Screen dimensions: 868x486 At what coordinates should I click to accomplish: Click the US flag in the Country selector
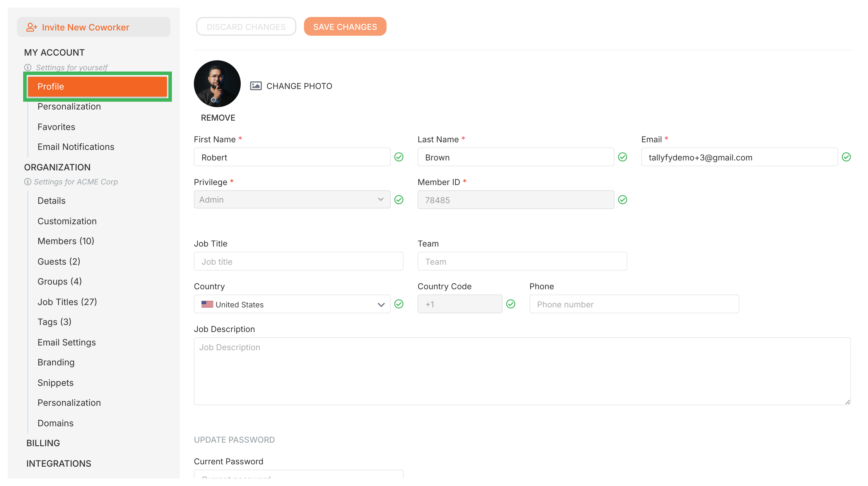click(x=208, y=304)
